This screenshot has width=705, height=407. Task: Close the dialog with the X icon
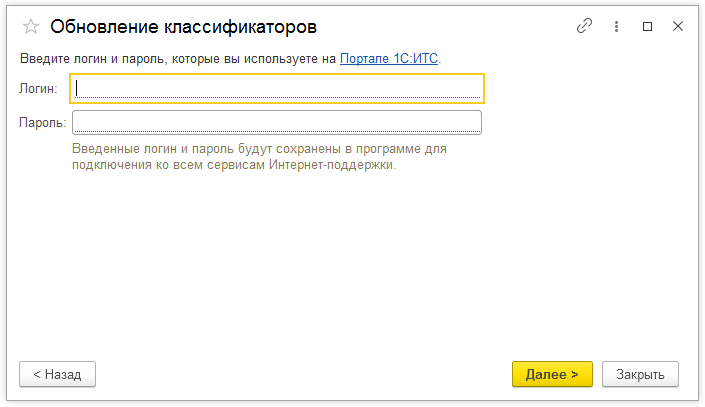tap(677, 27)
